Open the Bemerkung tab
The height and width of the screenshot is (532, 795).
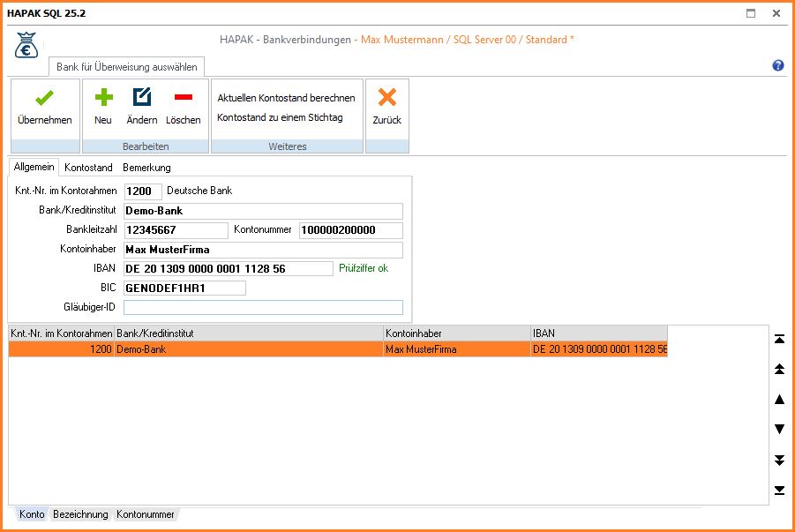pyautogui.click(x=146, y=167)
